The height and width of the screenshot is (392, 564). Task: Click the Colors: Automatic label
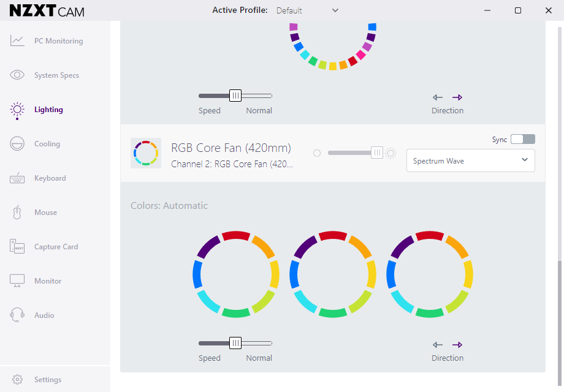169,206
